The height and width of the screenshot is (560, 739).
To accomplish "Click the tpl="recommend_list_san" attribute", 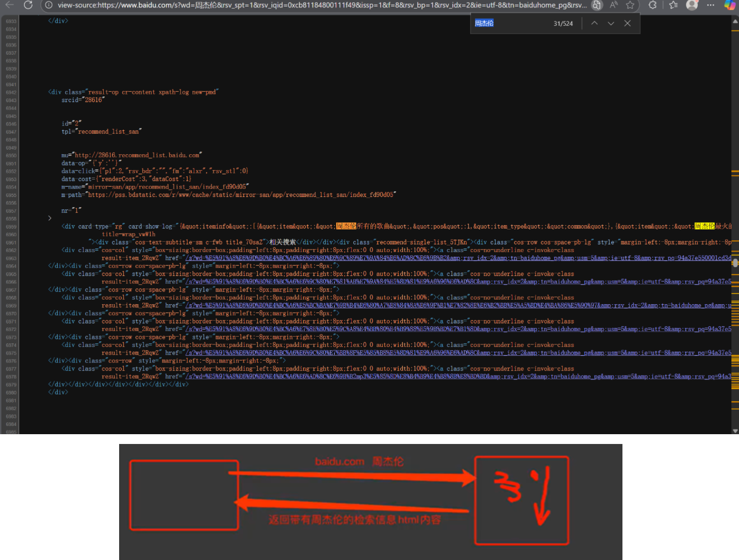I will tap(102, 132).
